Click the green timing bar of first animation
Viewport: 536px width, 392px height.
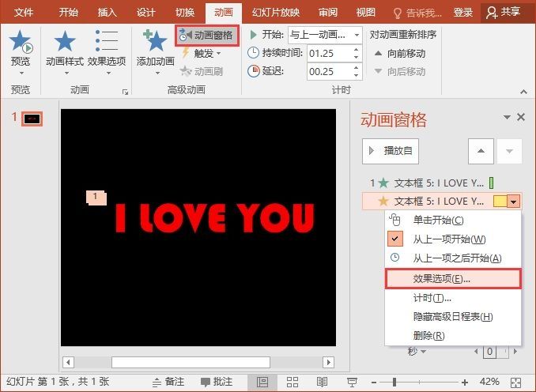[x=491, y=183]
